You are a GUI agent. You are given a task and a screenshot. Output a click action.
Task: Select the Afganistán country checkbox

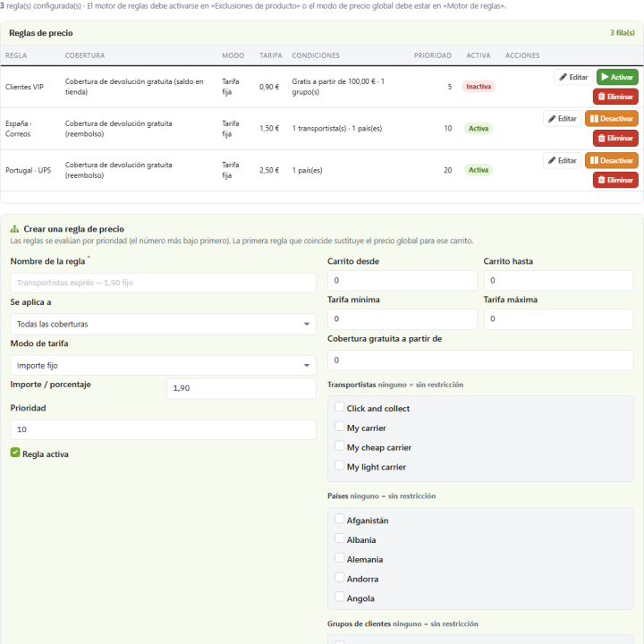click(x=339, y=519)
